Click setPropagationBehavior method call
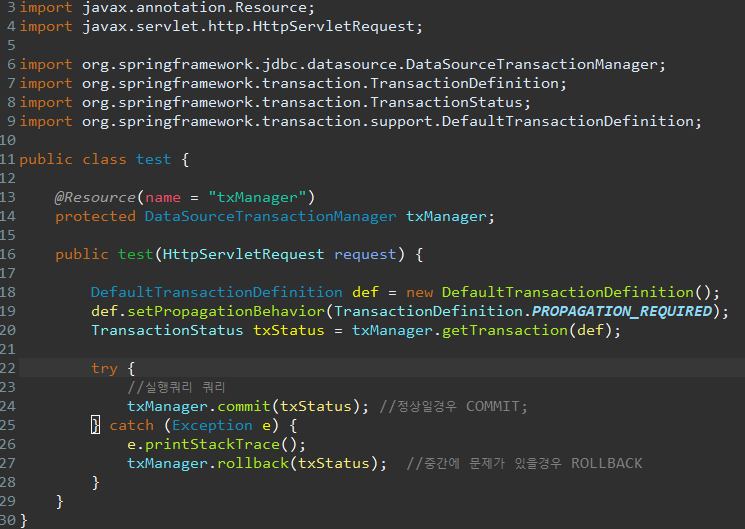The height and width of the screenshot is (529, 745). (x=226, y=311)
